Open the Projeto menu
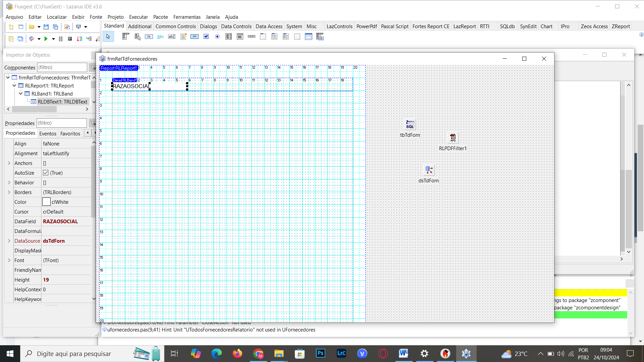The image size is (644, 362). click(115, 17)
